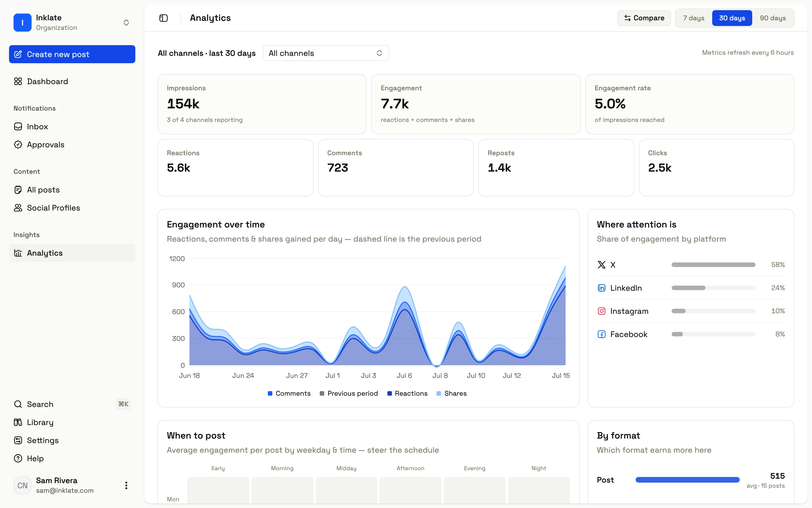Screen dimensions: 812x508
Task: Click the When to post heading
Action: [196, 435]
